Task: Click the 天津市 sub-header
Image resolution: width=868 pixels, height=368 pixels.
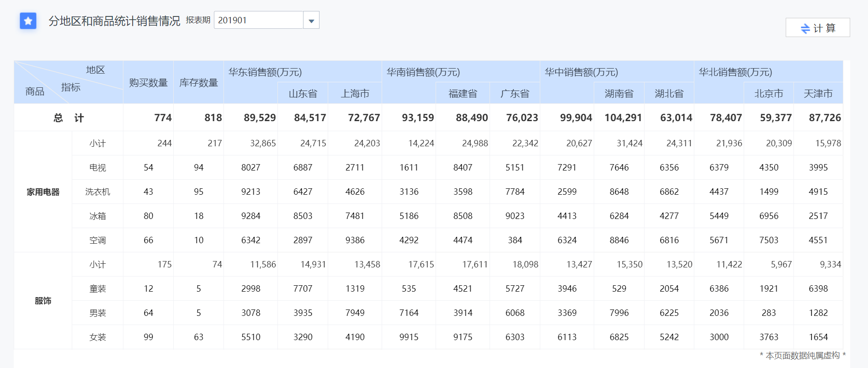Action: (x=818, y=93)
